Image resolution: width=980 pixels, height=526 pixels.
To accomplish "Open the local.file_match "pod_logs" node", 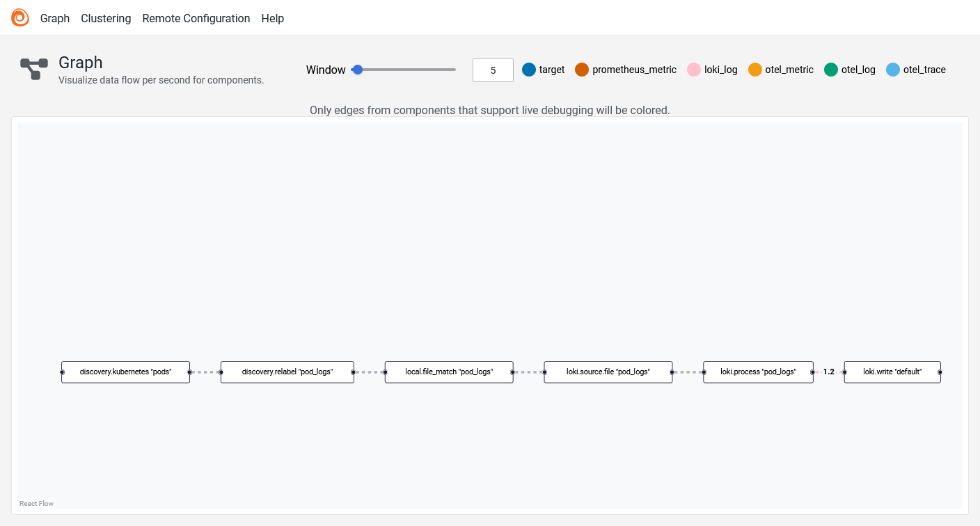I will click(x=449, y=372).
